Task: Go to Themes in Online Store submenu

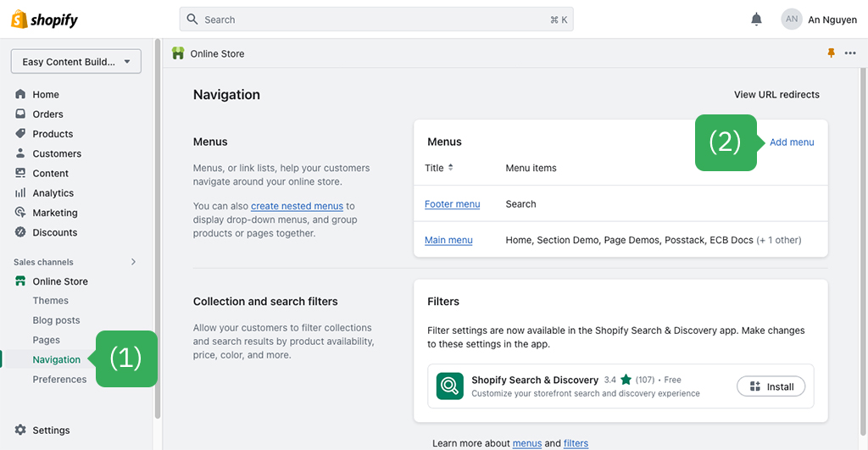Action: click(50, 301)
